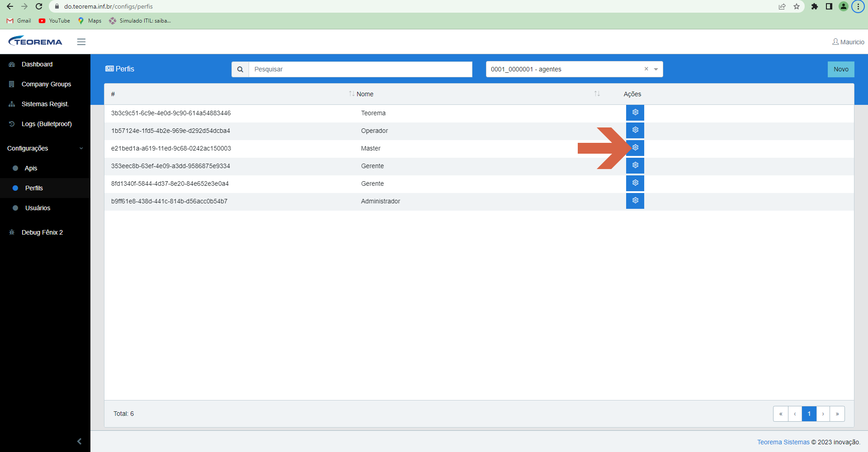This screenshot has width=868, height=452.
Task: Click the search magnifier icon
Action: point(240,69)
